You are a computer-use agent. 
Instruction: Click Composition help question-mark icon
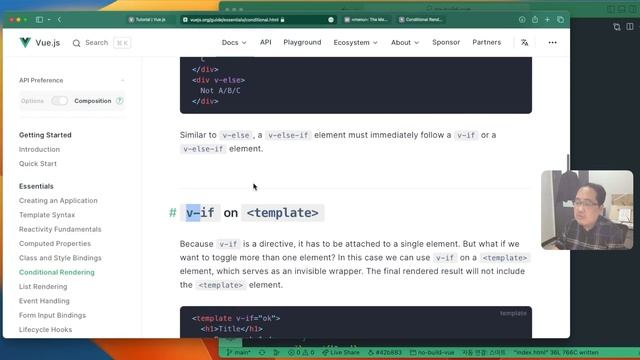pyautogui.click(x=119, y=101)
